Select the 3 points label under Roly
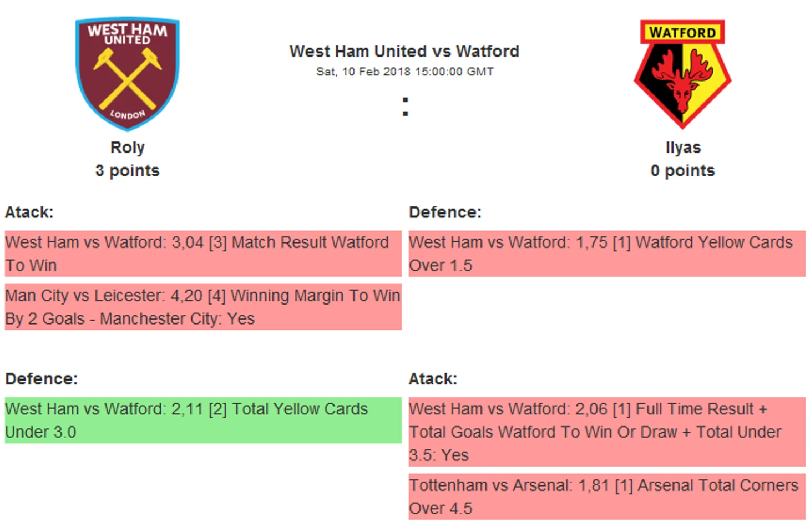Image resolution: width=810 pixels, height=532 pixels. click(x=128, y=170)
